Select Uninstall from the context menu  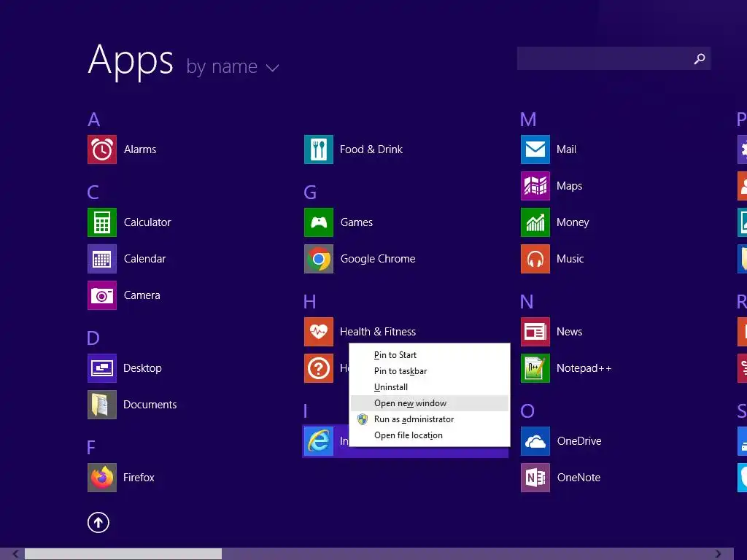[x=429, y=387]
